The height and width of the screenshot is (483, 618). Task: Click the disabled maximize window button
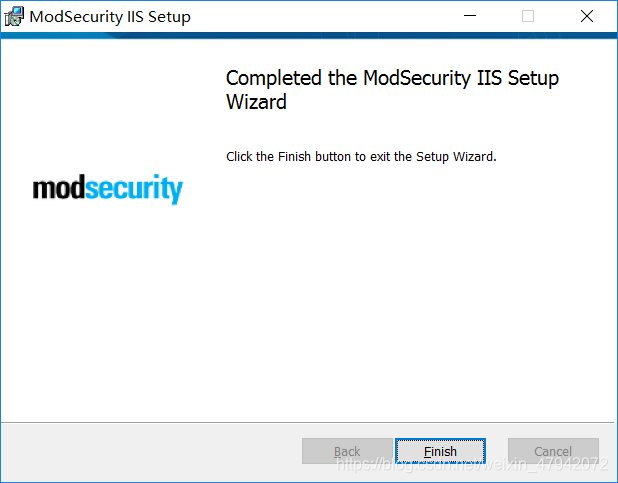pyautogui.click(x=528, y=16)
